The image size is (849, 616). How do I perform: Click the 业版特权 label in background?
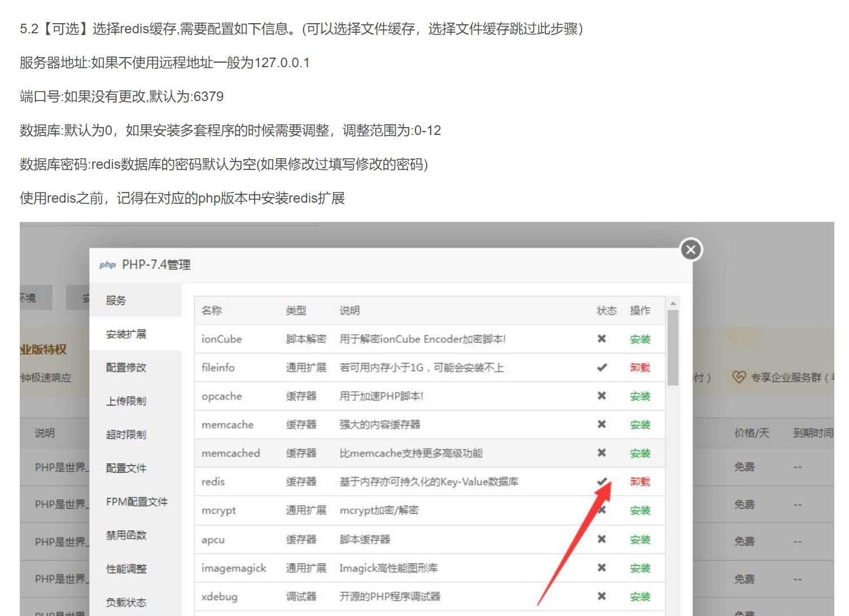[43, 349]
